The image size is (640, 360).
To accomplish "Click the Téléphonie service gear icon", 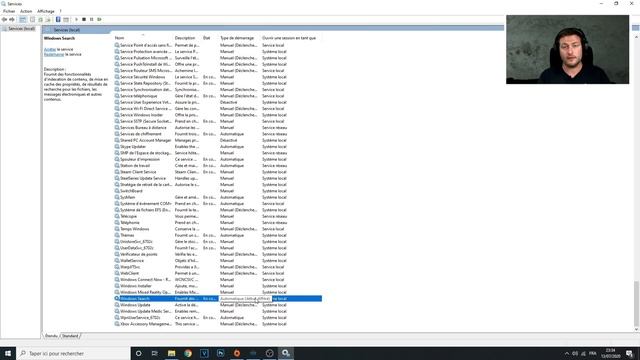I will pyautogui.click(x=117, y=222).
